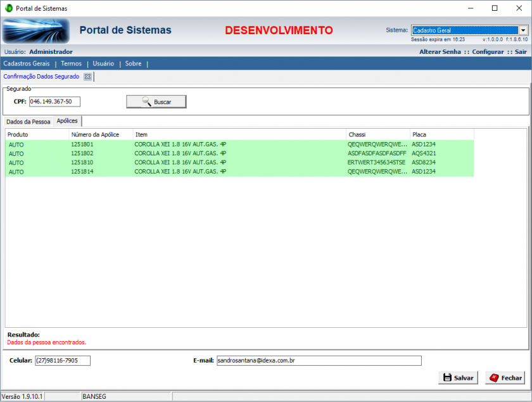Click the Buscar magnifier search button
532x402 pixels.
click(156, 101)
